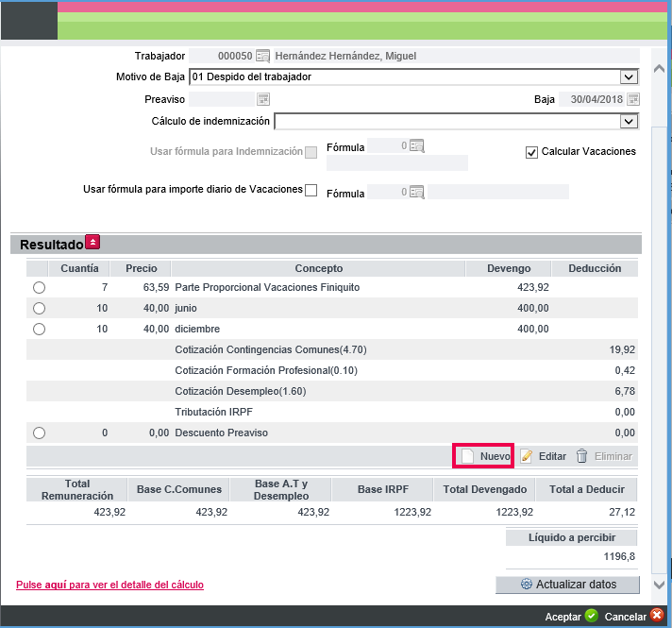Select the Parte Proporcional Vacaciones Finiquito row

coord(39,287)
